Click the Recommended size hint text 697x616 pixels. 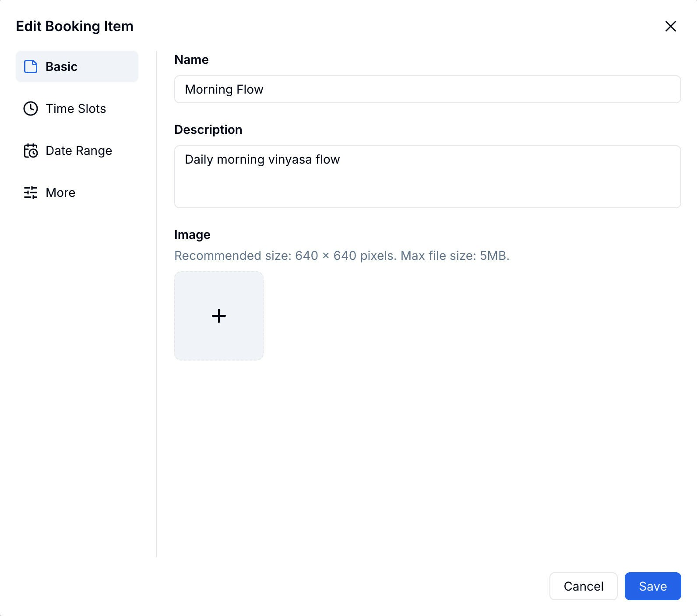342,255
